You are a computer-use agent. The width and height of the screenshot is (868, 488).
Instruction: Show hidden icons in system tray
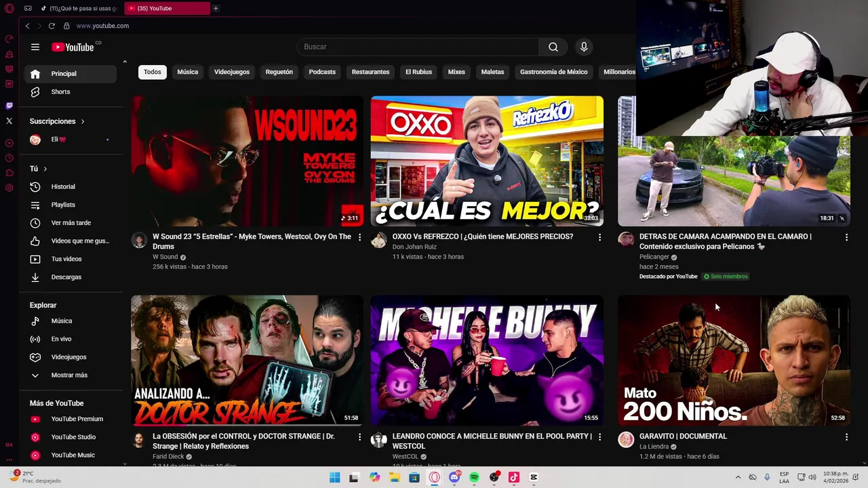(738, 477)
